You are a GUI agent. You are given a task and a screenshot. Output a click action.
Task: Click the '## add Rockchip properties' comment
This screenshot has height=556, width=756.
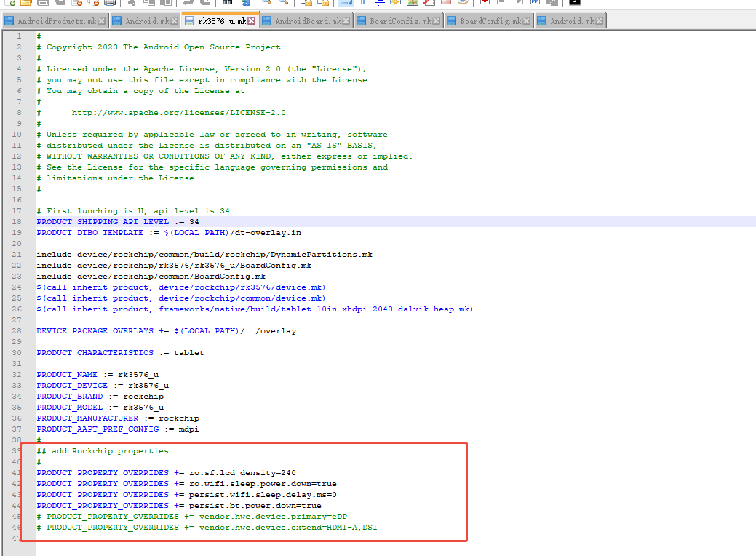click(103, 451)
